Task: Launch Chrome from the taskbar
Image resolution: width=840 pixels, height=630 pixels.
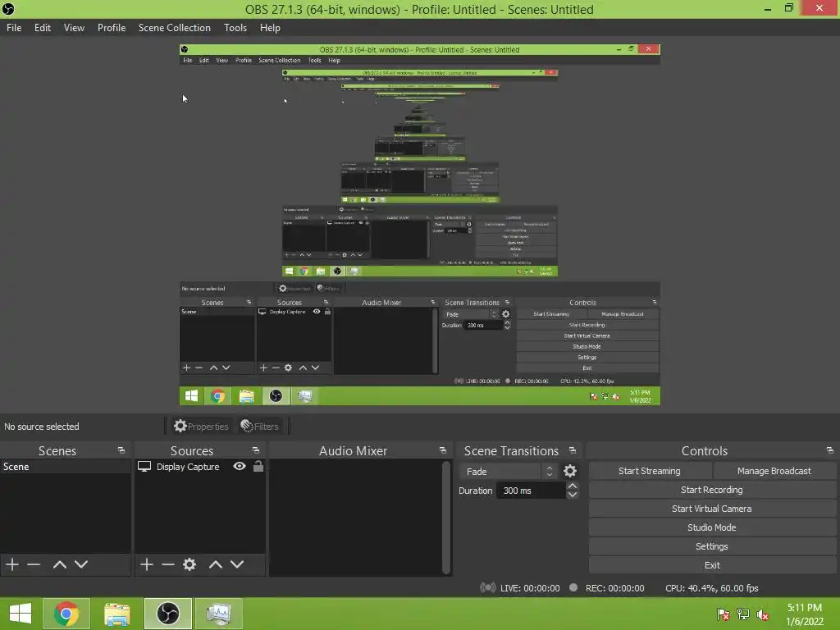Action: pos(66,614)
